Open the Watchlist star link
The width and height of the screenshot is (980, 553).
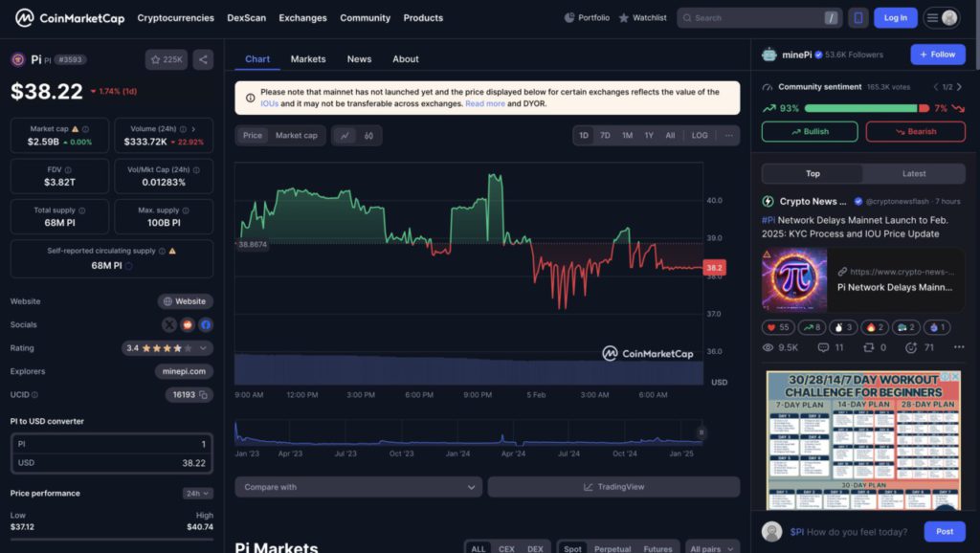pyautogui.click(x=642, y=17)
